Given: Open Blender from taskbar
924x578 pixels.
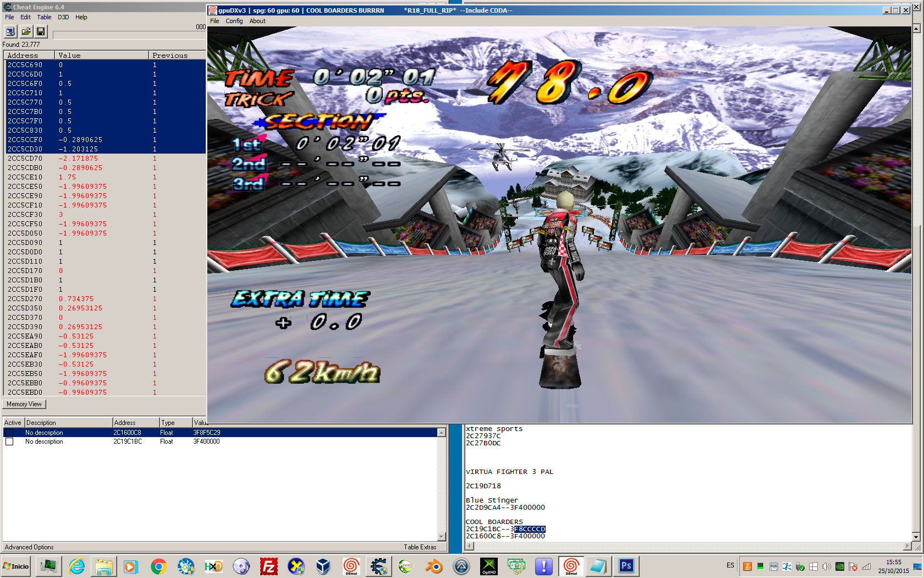Looking at the screenshot, I should point(433,566).
